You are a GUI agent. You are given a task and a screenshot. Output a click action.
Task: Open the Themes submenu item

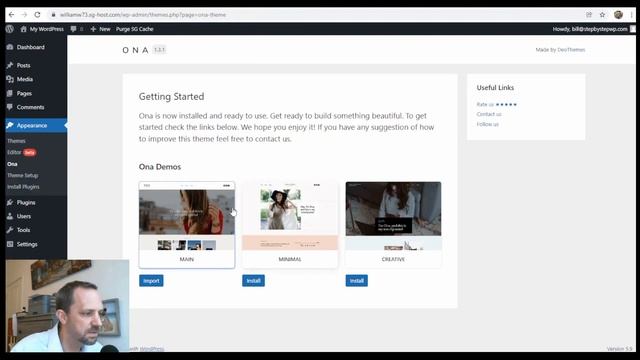click(16, 141)
